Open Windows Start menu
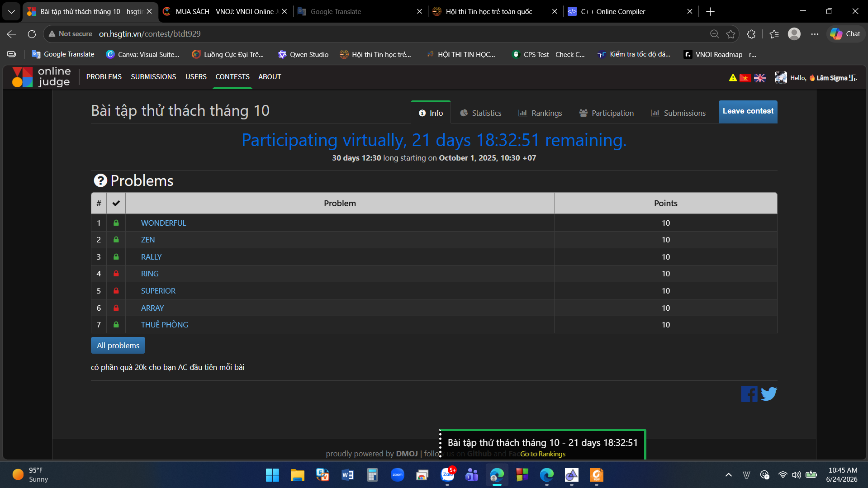 (x=272, y=475)
